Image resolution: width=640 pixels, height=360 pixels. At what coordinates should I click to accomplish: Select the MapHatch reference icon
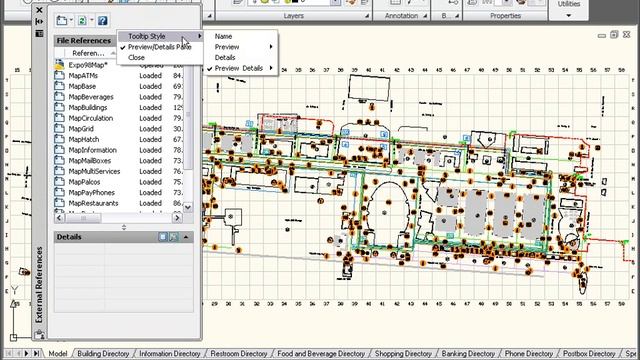(60, 139)
